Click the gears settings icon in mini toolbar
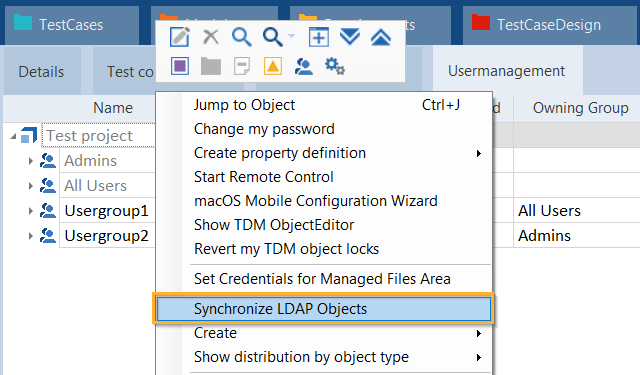This screenshot has height=375, width=640. [x=335, y=66]
